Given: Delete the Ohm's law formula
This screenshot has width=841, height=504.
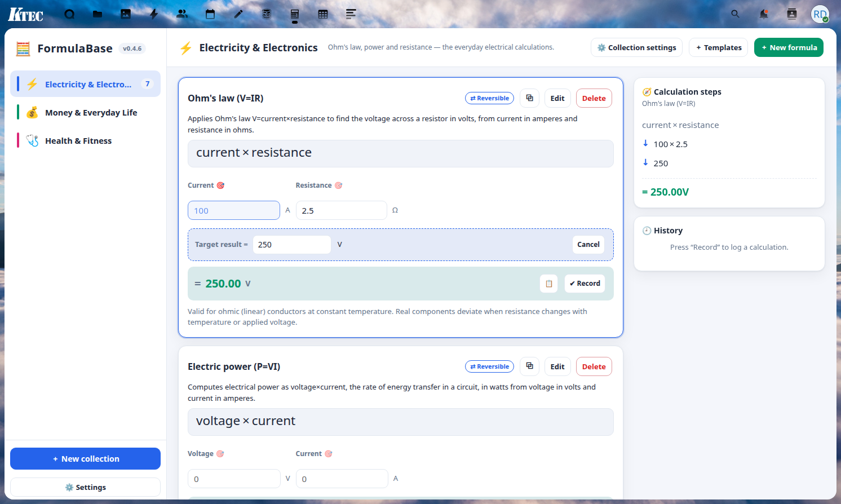Looking at the screenshot, I should click(594, 98).
